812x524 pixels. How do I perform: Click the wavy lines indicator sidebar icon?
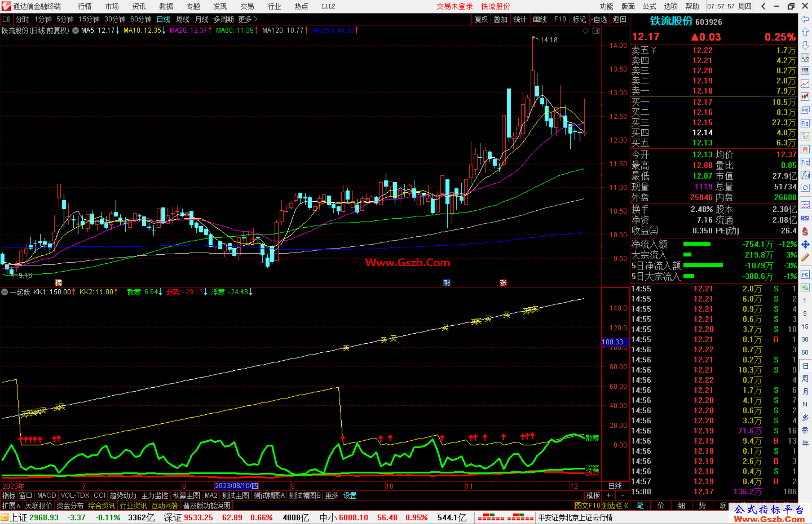click(805, 205)
